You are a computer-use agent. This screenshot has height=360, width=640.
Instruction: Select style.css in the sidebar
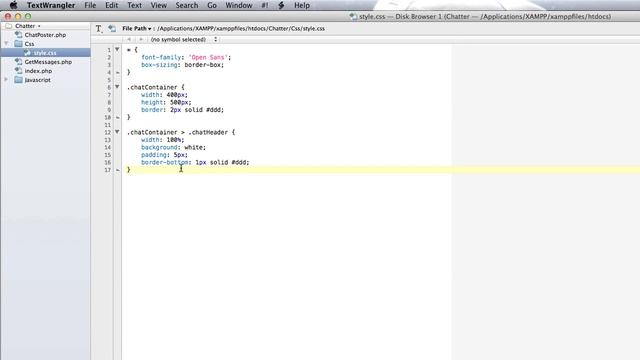[x=45, y=53]
